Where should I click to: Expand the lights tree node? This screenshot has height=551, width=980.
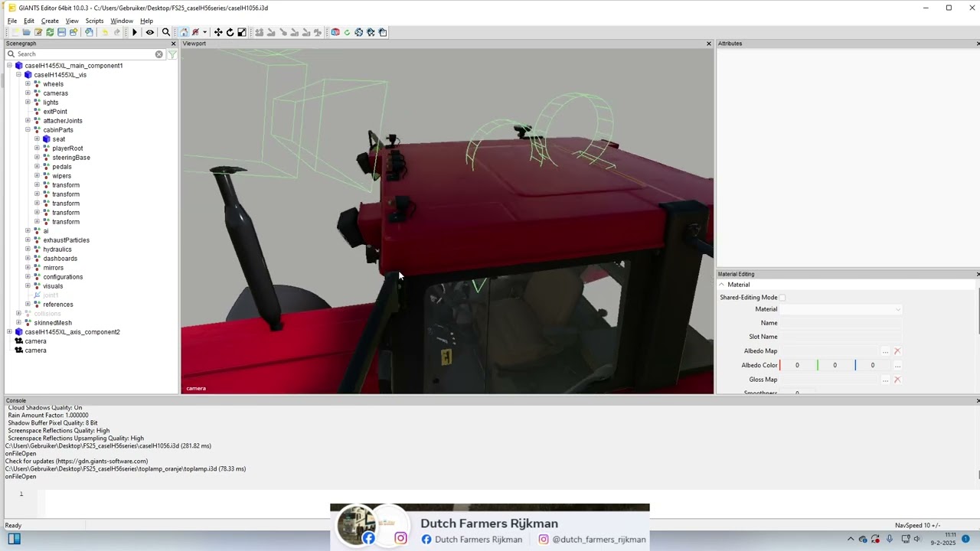tap(28, 103)
